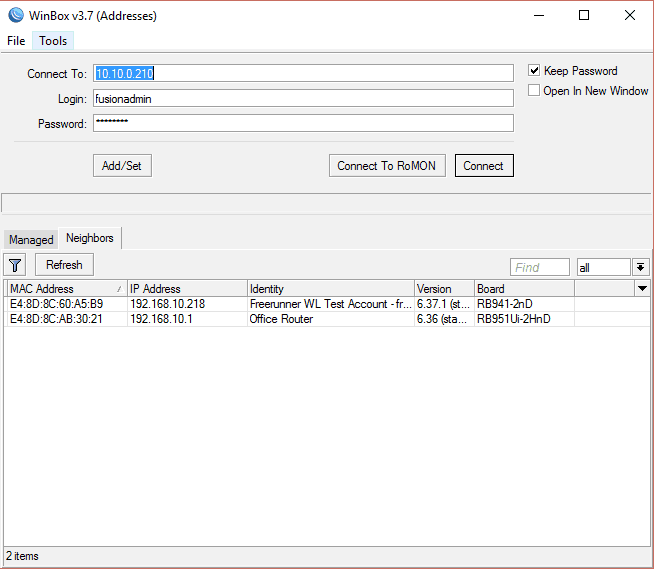Click version 6.36 cell
Screen dimensions: 654x569
(442, 319)
